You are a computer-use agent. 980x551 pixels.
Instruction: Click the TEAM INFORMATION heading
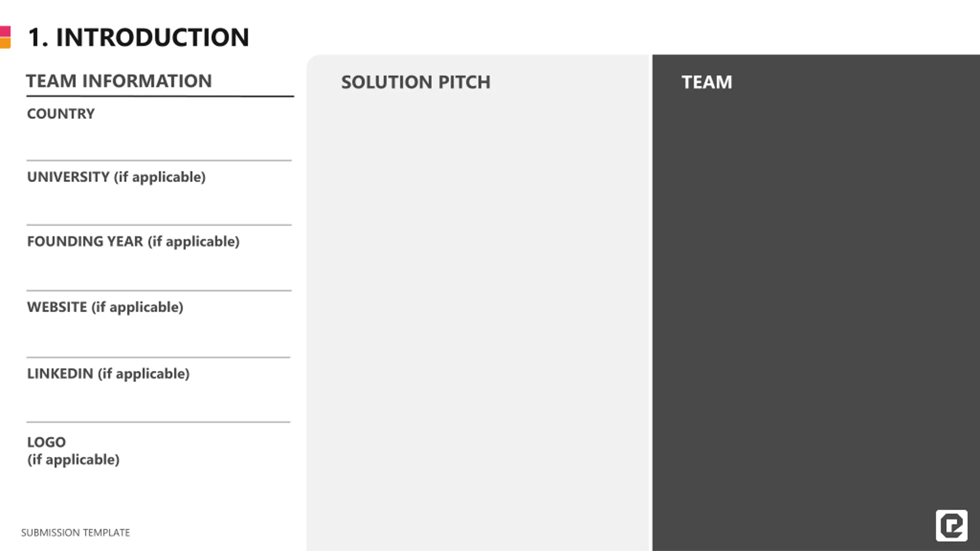point(119,81)
